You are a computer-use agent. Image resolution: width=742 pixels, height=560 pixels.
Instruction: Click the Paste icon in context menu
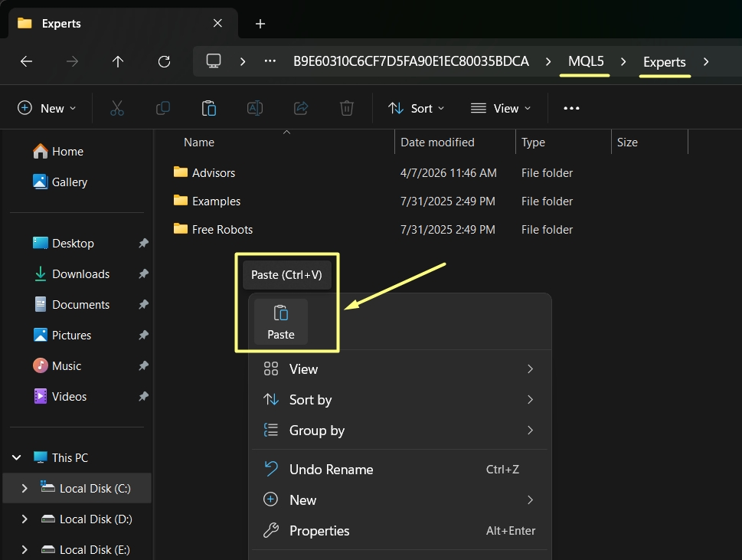pyautogui.click(x=281, y=321)
